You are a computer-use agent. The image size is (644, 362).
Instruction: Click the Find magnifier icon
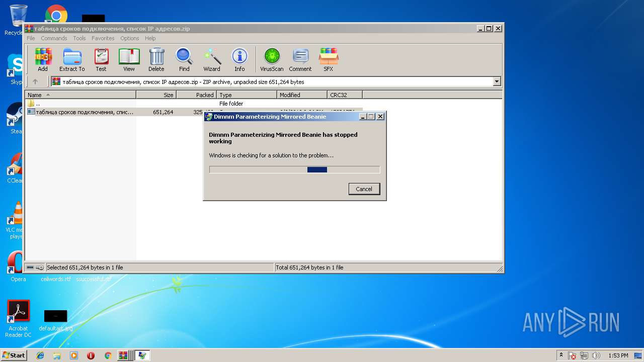click(184, 60)
